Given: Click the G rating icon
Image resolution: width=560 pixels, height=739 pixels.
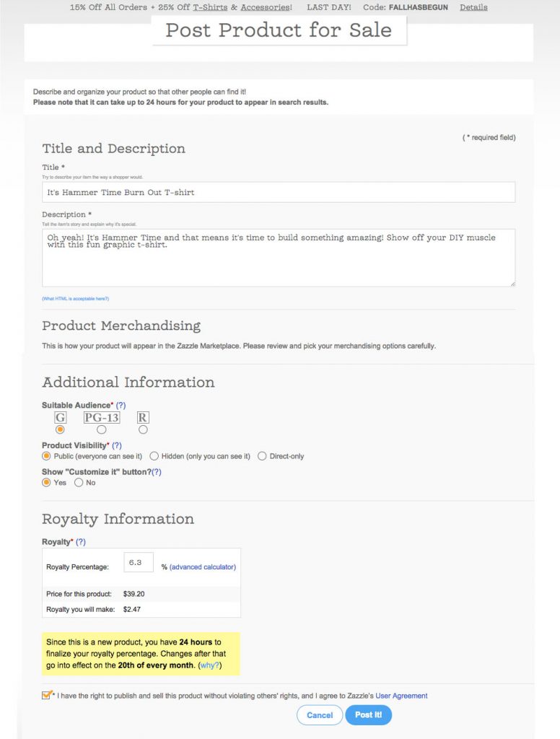Looking at the screenshot, I should [60, 418].
